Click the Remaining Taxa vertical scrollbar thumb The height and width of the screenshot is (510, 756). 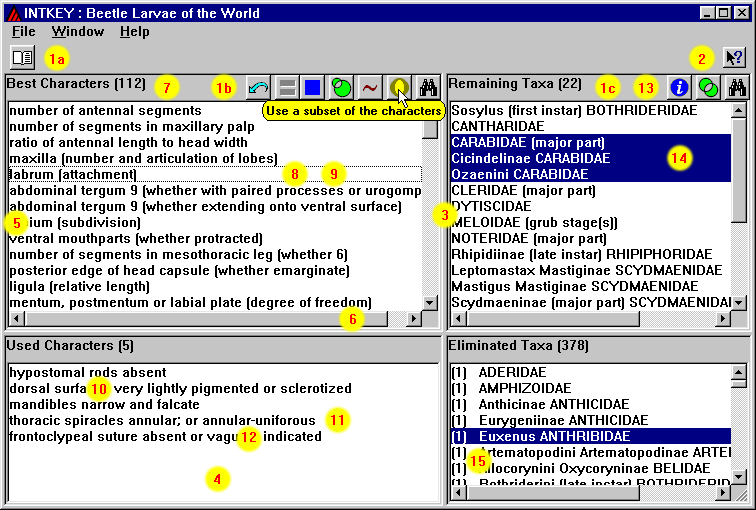coord(739,170)
